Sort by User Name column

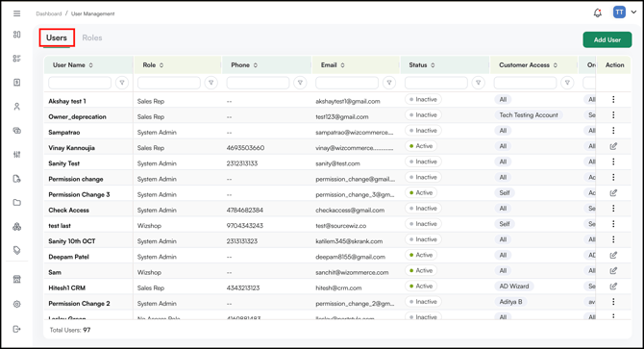point(90,64)
